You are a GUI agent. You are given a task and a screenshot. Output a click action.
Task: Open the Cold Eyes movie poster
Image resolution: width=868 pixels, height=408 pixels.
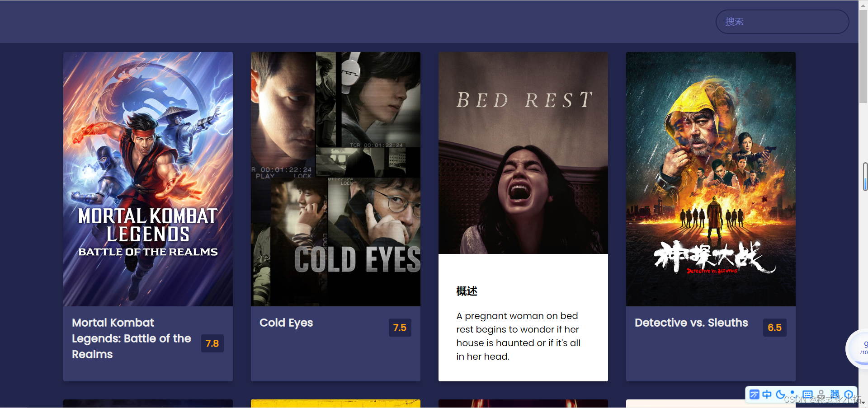click(x=335, y=179)
